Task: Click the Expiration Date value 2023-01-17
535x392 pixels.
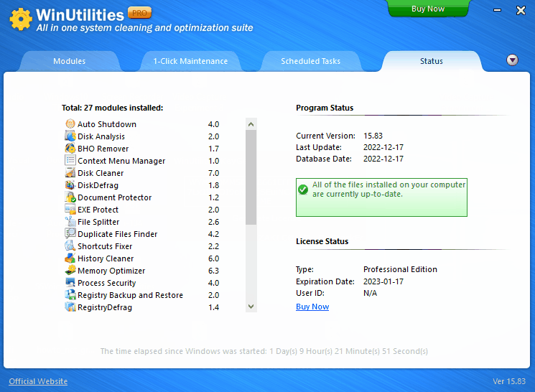Action: (x=383, y=281)
